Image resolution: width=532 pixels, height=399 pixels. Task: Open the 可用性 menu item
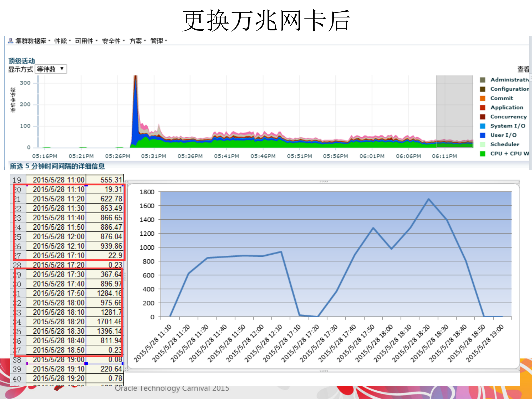[85, 40]
